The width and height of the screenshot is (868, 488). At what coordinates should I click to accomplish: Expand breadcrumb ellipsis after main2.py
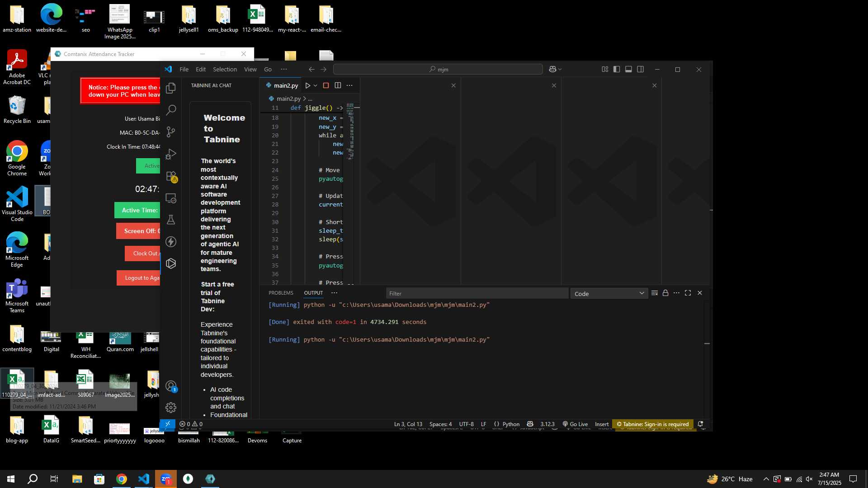(x=310, y=99)
